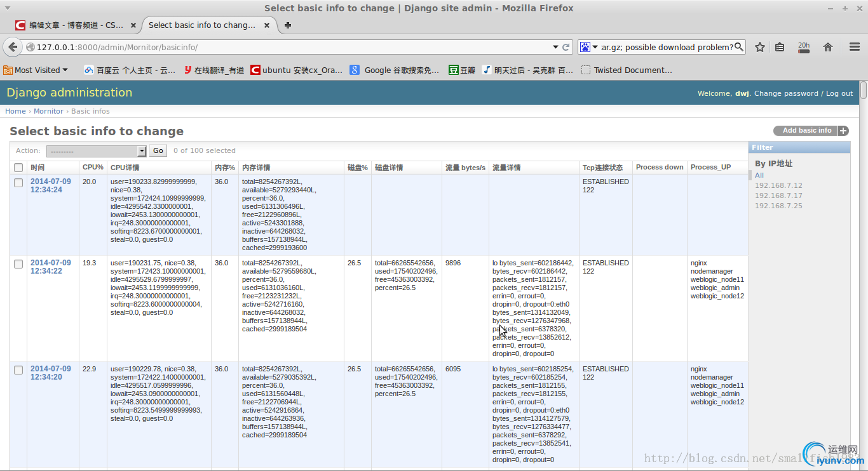Click the Home breadcrumb link
Image resolution: width=868 pixels, height=471 pixels.
[15, 111]
